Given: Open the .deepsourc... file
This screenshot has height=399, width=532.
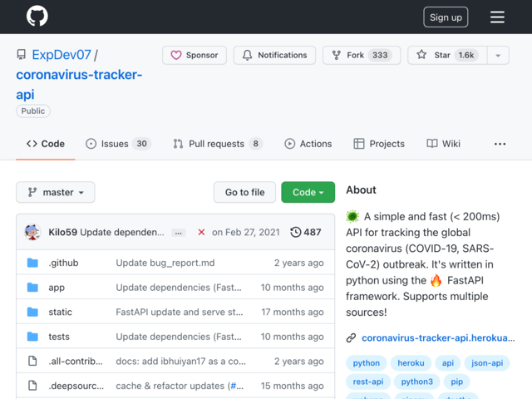Looking at the screenshot, I should pos(76,386).
